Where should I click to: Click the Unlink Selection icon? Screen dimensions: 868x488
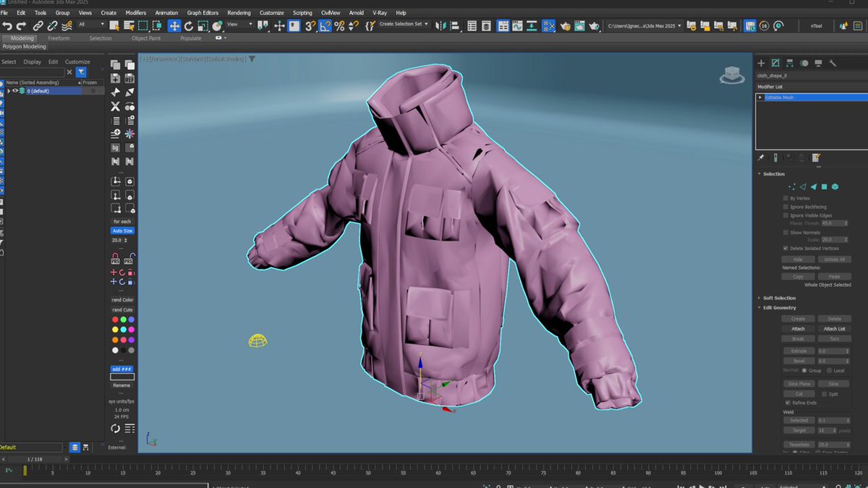point(52,25)
